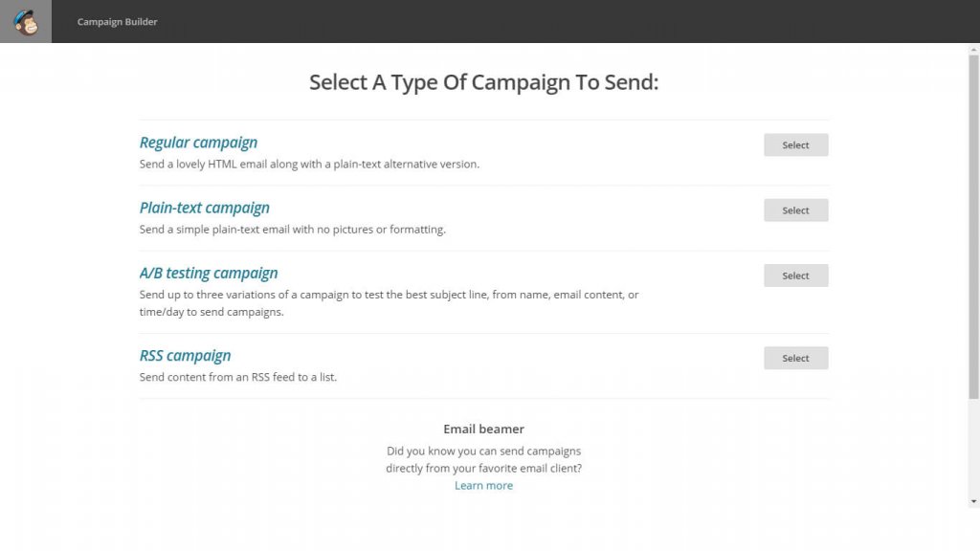The height and width of the screenshot is (551, 980).
Task: Open the A/B testing campaign link
Action: 209,273
